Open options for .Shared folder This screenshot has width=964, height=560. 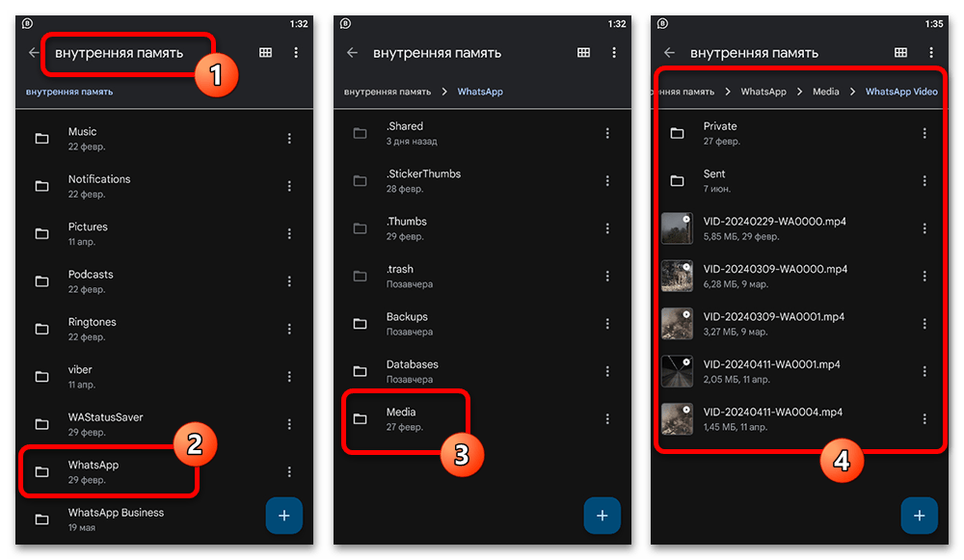(x=607, y=133)
